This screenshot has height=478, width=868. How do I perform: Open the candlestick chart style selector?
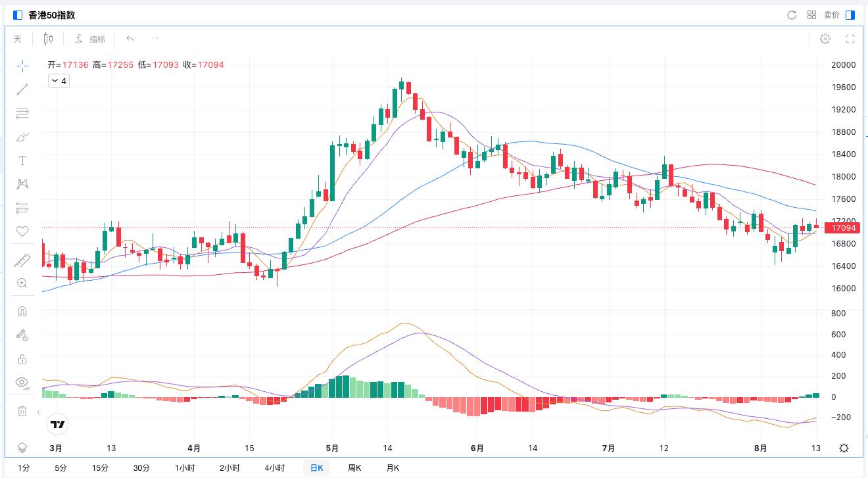pos(48,39)
